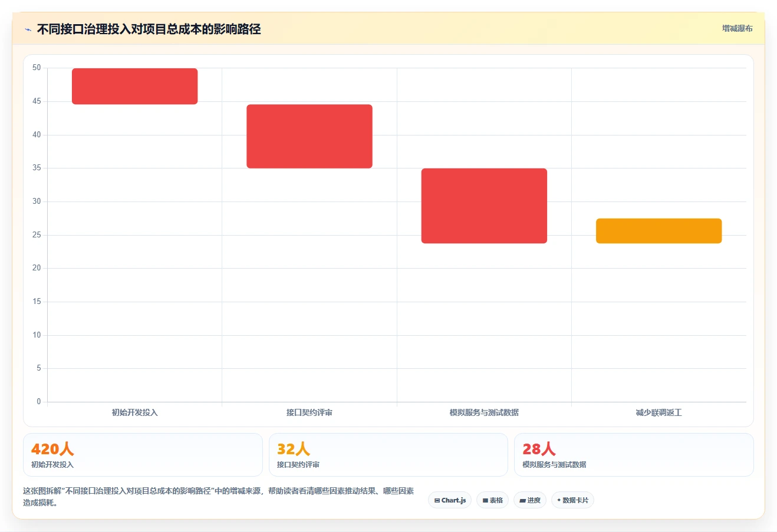Screen dimensions: 777x532
Task: Click the description paragraph starting 这张图拆解
Action: point(219,497)
